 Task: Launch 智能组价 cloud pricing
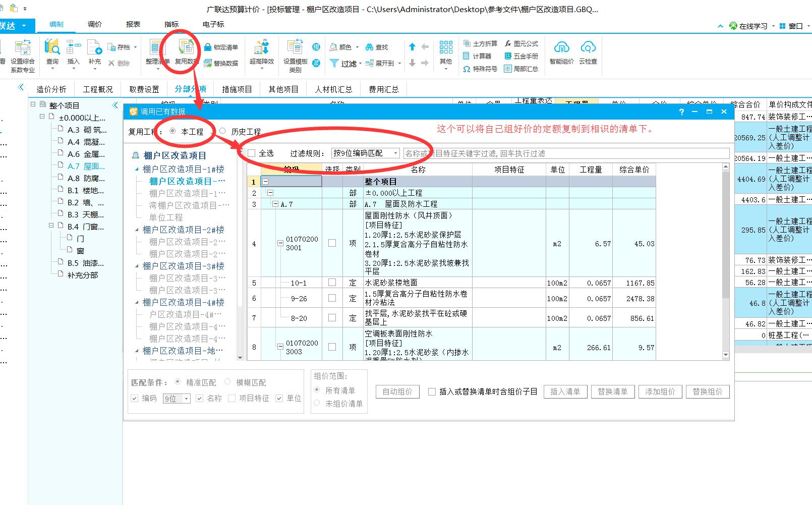tap(562, 52)
